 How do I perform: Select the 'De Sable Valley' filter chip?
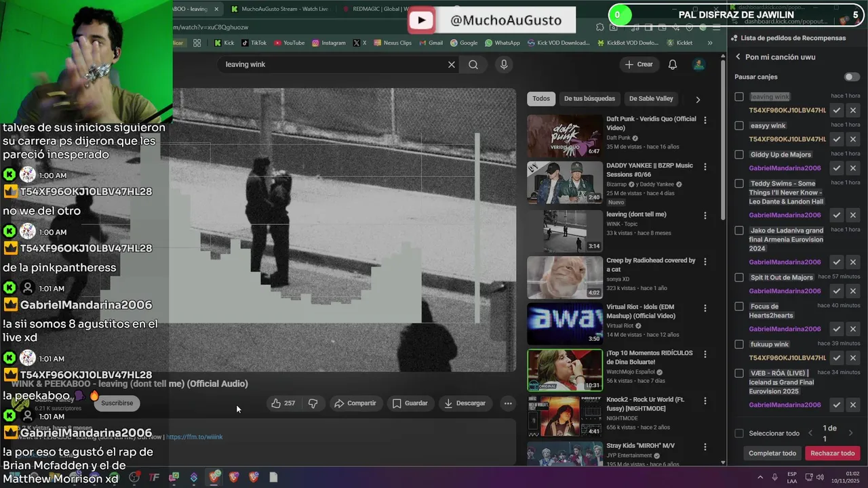(651, 99)
